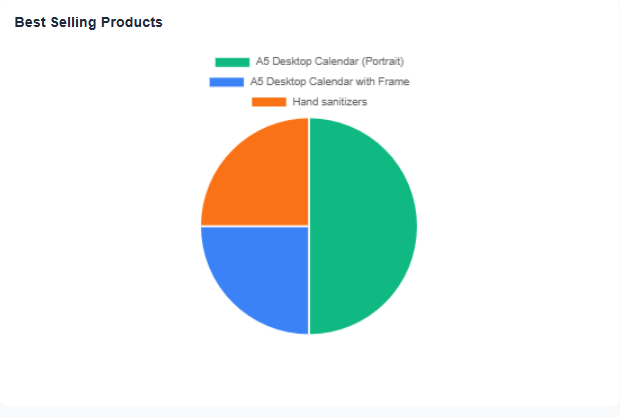The width and height of the screenshot is (620, 417).
Task: Click the word "sanitizers" in the legend
Action: 343,102
